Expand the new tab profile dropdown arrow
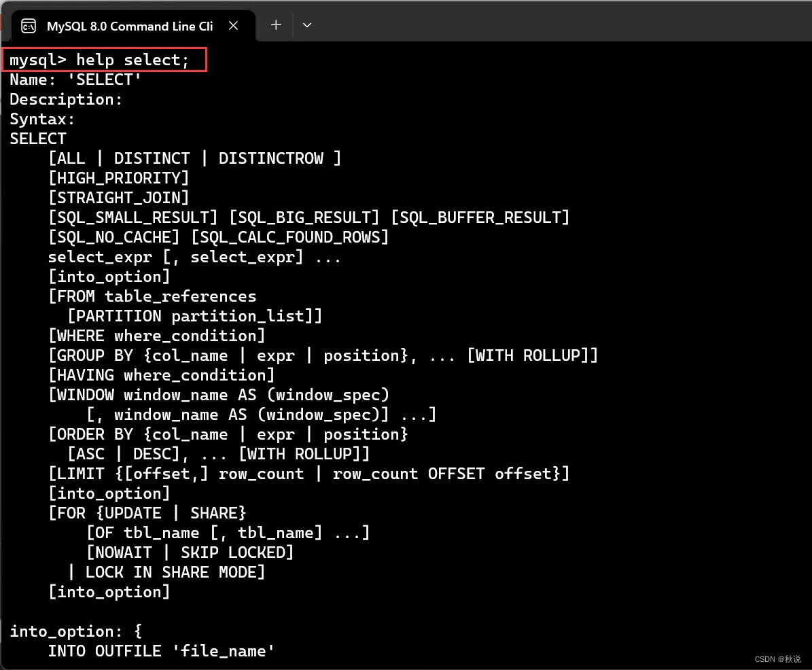The width and height of the screenshot is (812, 670). click(x=307, y=25)
